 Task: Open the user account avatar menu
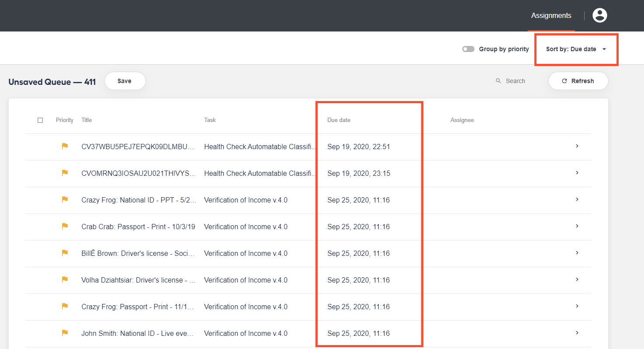[599, 15]
